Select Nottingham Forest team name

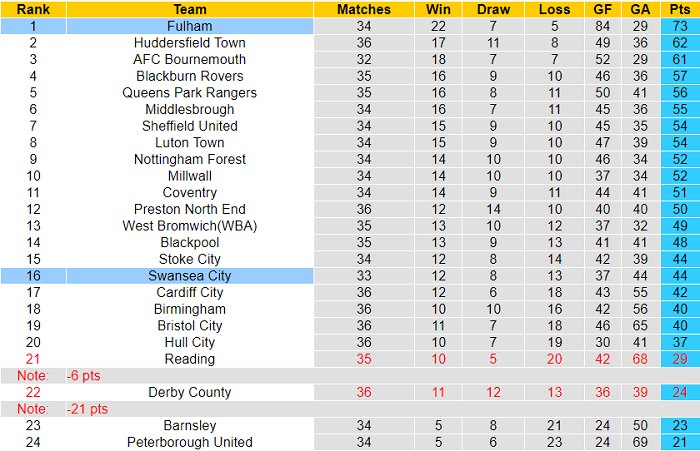pos(189,159)
